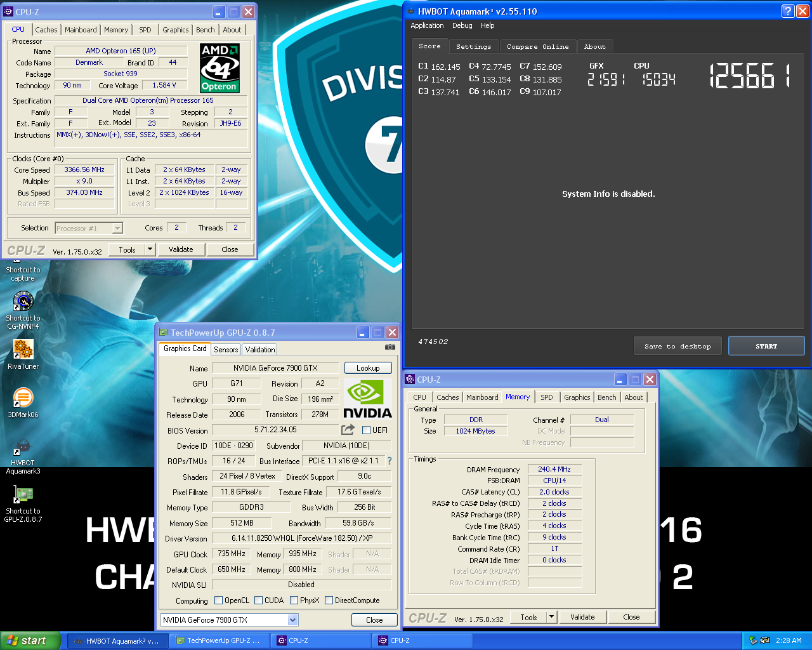This screenshot has width=812, height=650.
Task: Open the SPD tab in CPU-Z Memory window
Action: [547, 397]
